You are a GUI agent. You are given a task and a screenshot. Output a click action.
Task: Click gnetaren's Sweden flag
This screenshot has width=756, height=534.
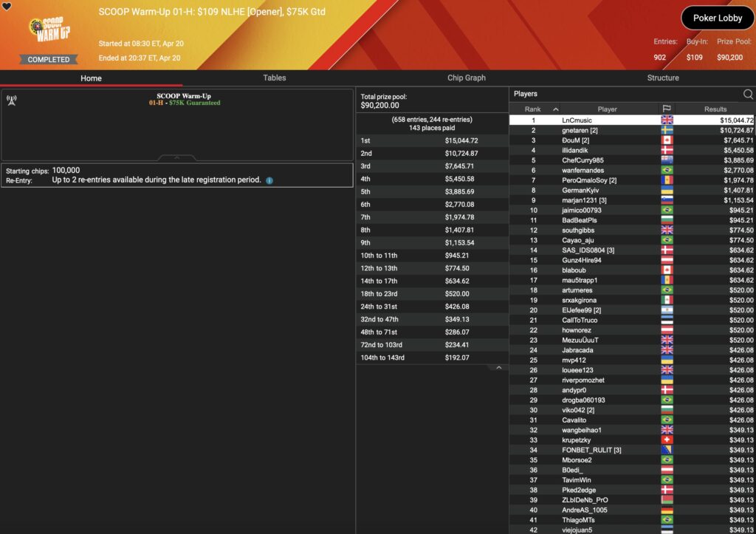coord(667,130)
